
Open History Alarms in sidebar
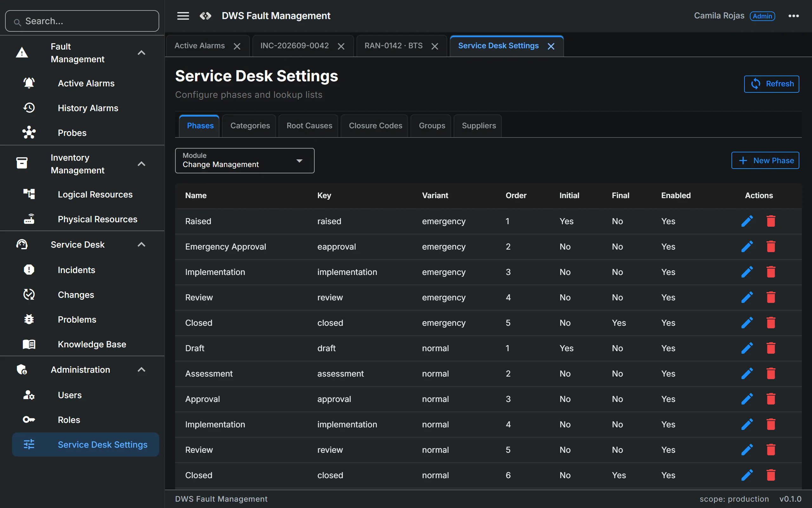[x=86, y=108]
